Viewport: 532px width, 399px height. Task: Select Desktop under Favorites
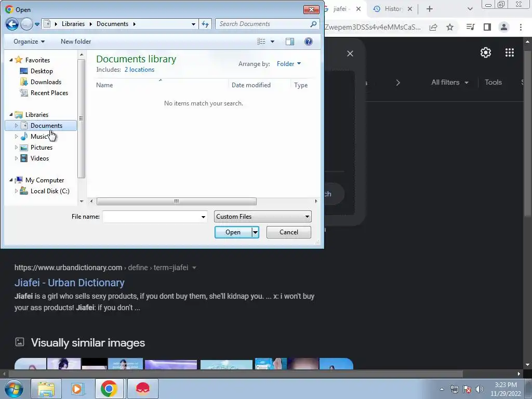(42, 71)
